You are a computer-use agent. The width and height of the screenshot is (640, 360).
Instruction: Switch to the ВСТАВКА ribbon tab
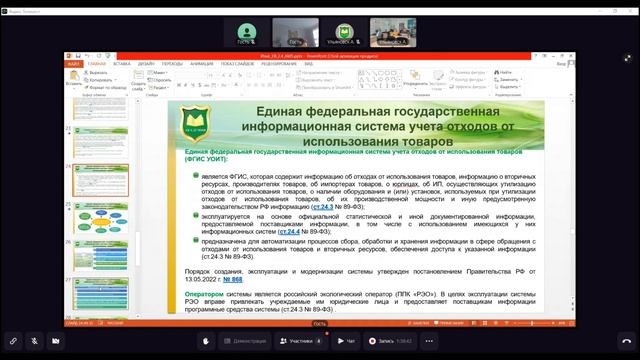pos(122,64)
